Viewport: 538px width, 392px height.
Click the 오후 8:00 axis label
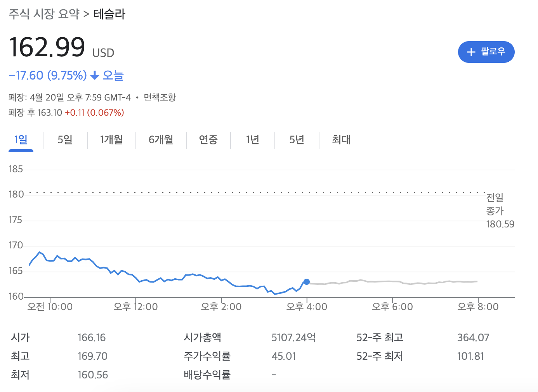tap(478, 307)
